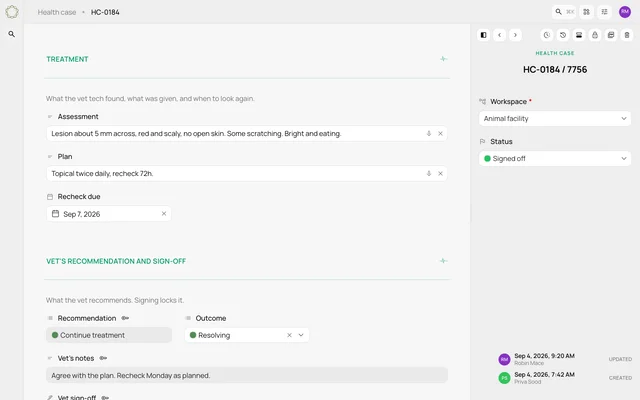This screenshot has width=640, height=400.
Task: Click the app logo in the top-left corner
Action: 12,12
